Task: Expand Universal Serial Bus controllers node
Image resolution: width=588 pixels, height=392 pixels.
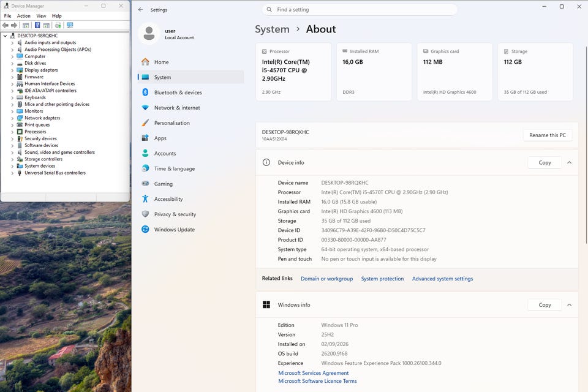Action: pyautogui.click(x=12, y=173)
